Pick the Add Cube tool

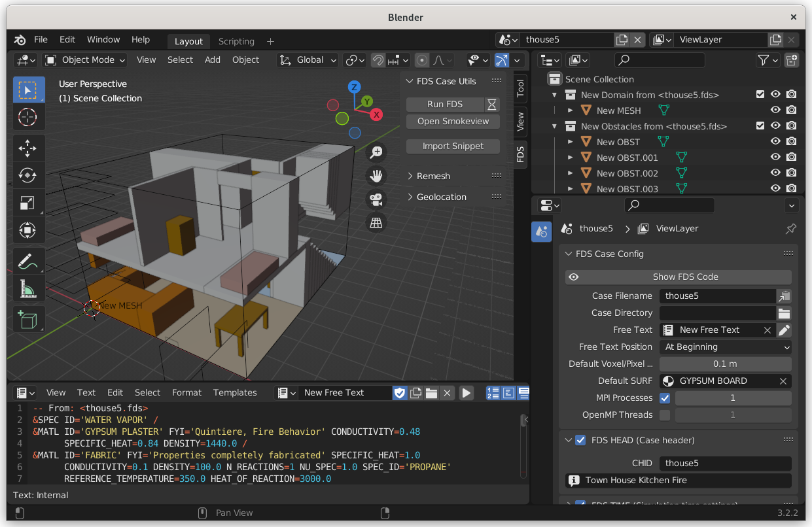(x=29, y=319)
